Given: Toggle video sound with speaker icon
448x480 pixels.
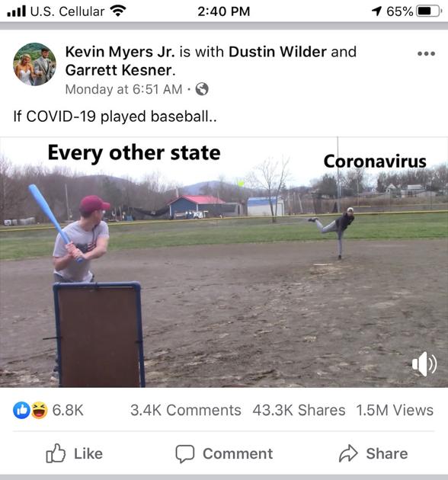Looking at the screenshot, I should coord(424,363).
